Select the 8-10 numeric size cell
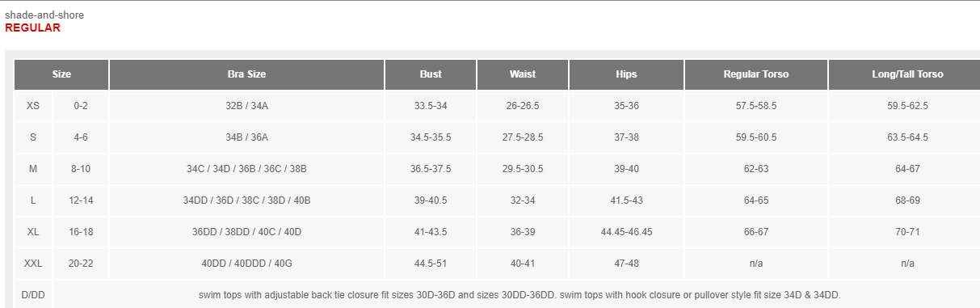The height and width of the screenshot is (308, 980). (81, 169)
